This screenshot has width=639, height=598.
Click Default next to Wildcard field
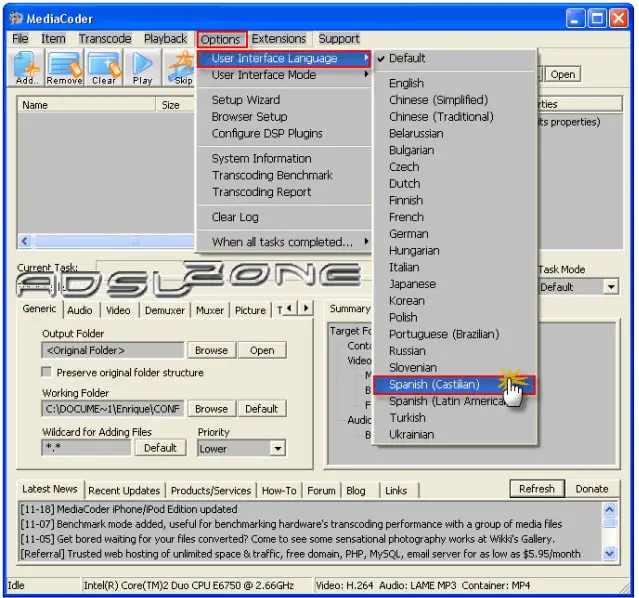[x=160, y=448]
